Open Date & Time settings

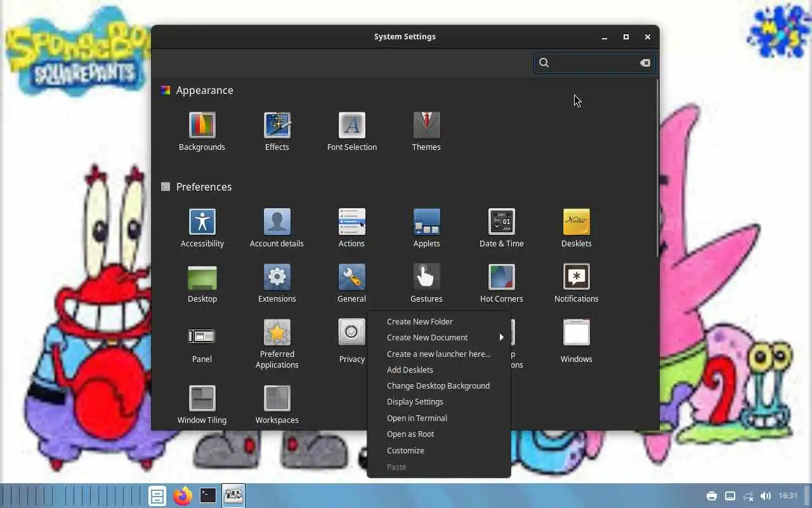coord(502,228)
